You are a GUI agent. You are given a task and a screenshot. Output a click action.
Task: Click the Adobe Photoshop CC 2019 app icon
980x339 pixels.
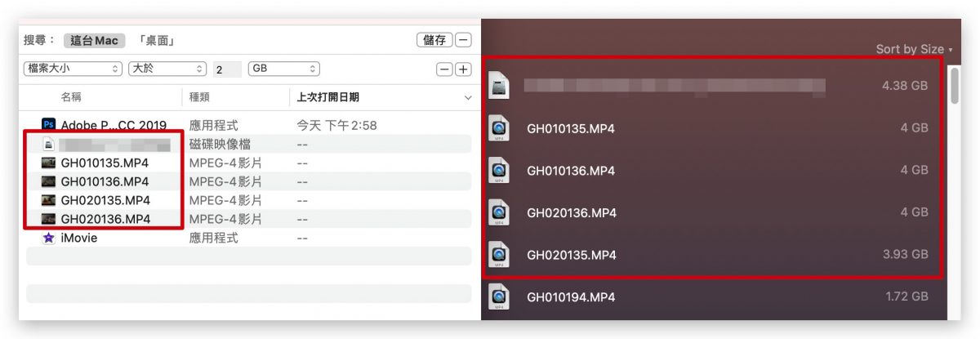(48, 125)
